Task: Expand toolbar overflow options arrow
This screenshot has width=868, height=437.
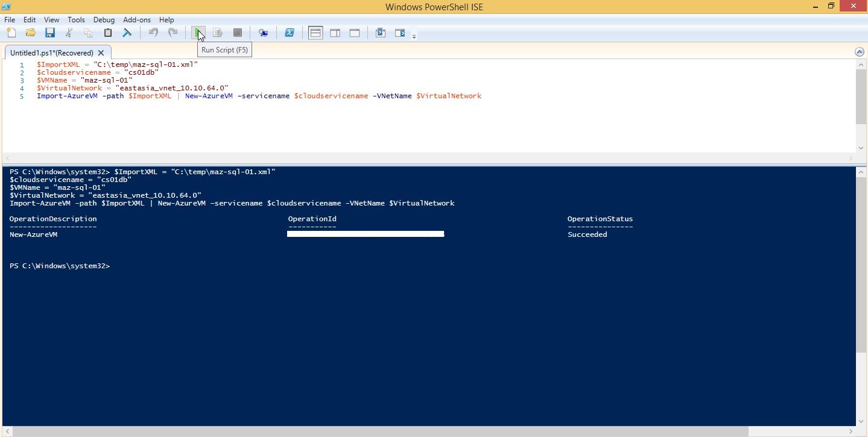Action: click(x=414, y=36)
